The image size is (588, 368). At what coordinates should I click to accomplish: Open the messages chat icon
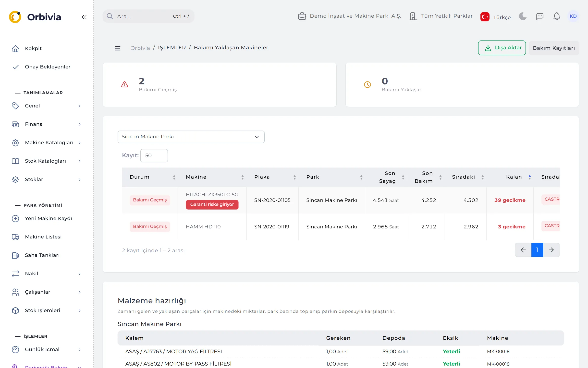click(x=540, y=16)
